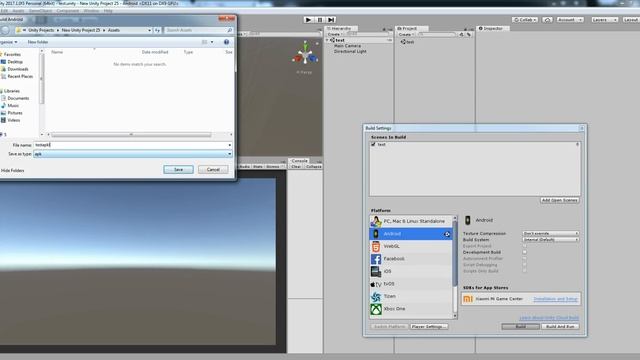Open the File name history dropdown arrow
The height and width of the screenshot is (360, 640).
[x=229, y=145]
